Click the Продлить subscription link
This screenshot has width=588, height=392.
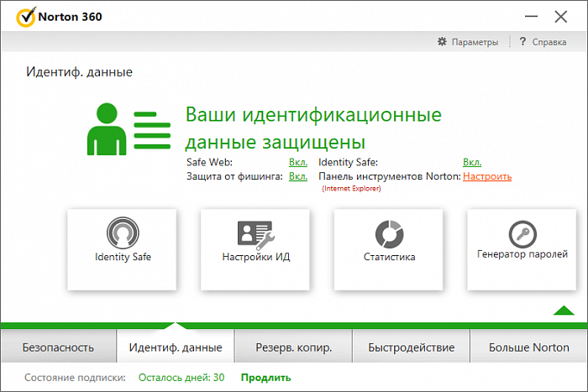266,378
